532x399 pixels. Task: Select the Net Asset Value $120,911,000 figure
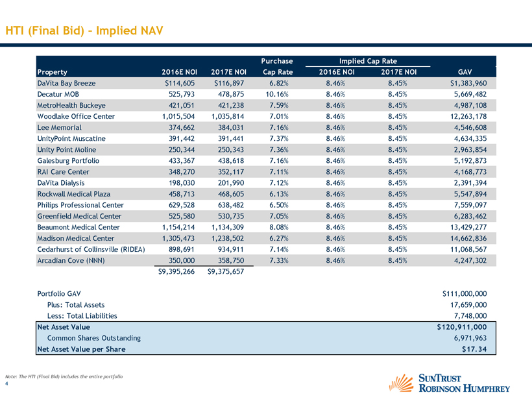461,327
